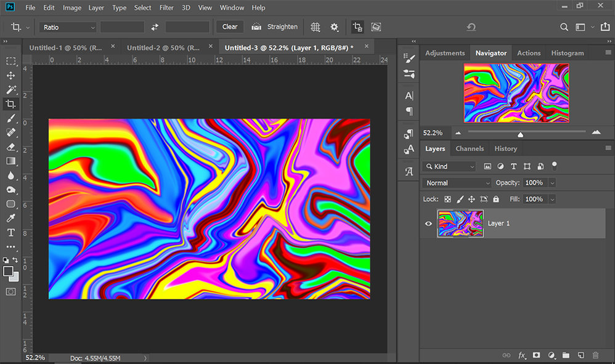Click the crop overlay grid options icon
615x364 pixels.
tap(316, 27)
